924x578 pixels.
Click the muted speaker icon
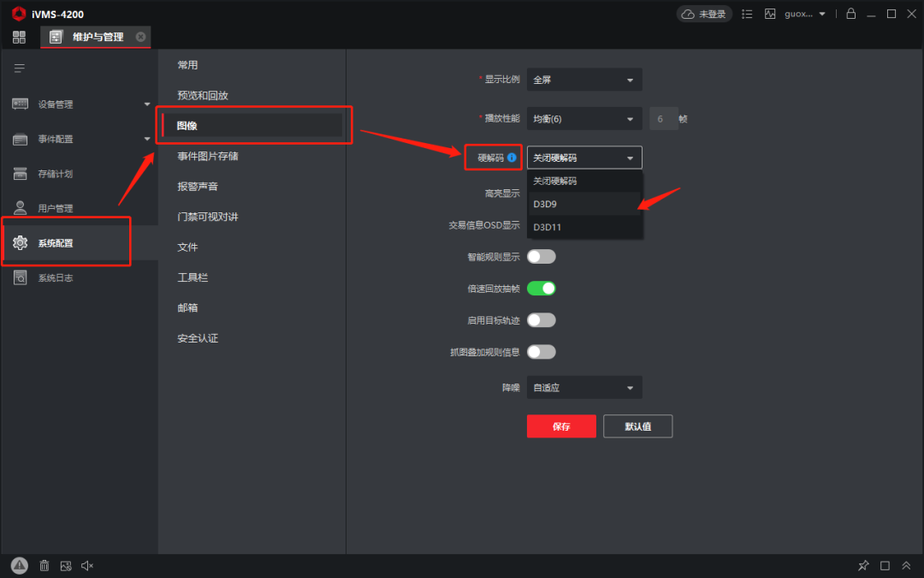click(87, 565)
